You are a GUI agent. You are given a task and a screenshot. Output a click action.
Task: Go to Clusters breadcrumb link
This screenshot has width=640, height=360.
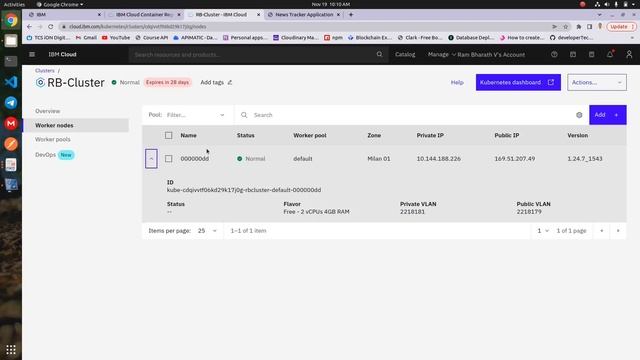tap(44, 71)
